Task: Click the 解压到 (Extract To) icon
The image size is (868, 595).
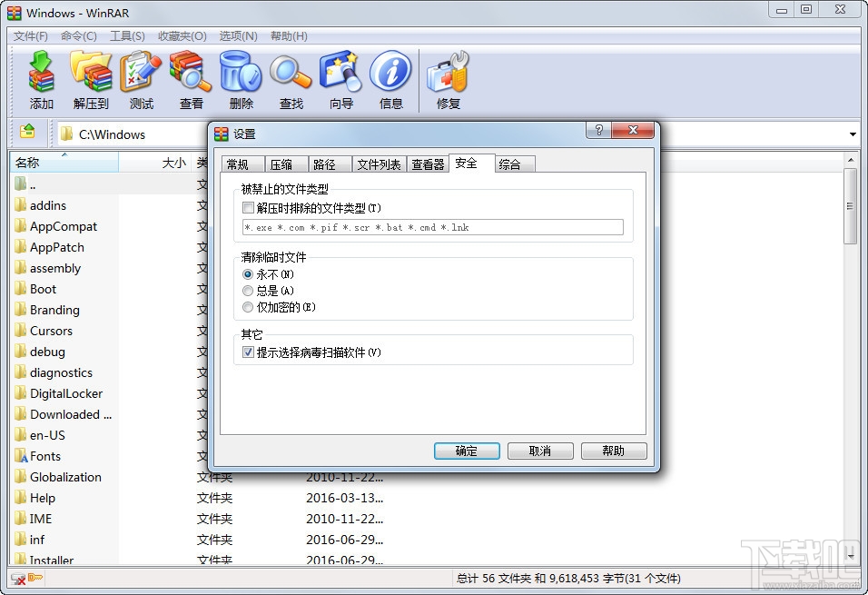Action: point(91,79)
